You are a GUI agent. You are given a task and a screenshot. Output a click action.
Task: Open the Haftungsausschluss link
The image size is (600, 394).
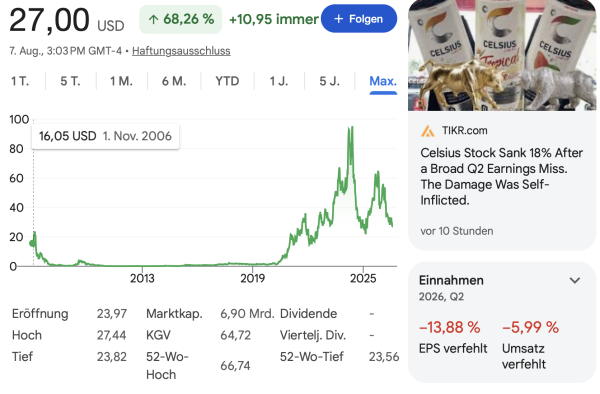pos(181,51)
